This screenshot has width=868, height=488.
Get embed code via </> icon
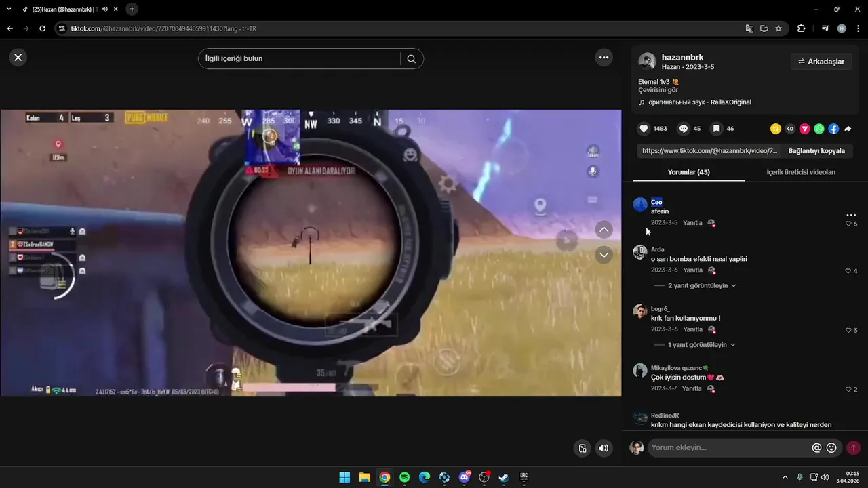[x=790, y=129]
